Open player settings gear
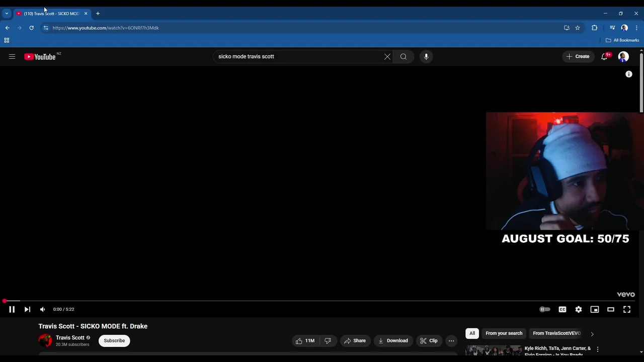Image resolution: width=644 pixels, height=362 pixels. click(579, 309)
